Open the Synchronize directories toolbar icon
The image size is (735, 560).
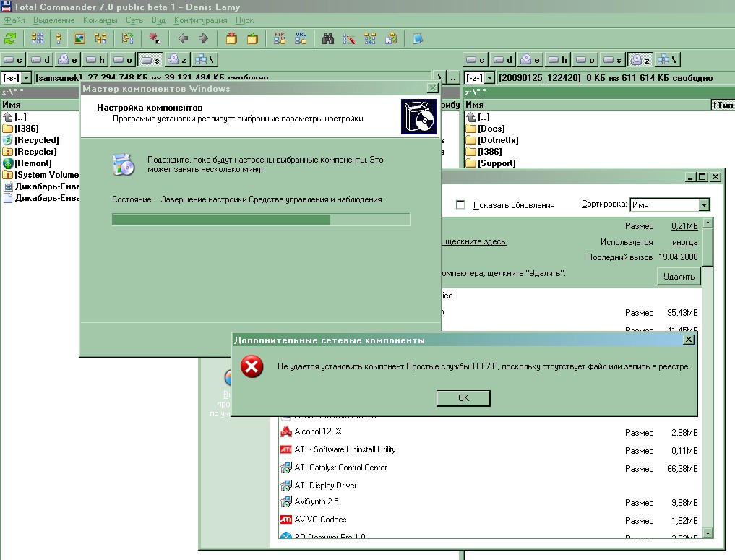(x=370, y=38)
